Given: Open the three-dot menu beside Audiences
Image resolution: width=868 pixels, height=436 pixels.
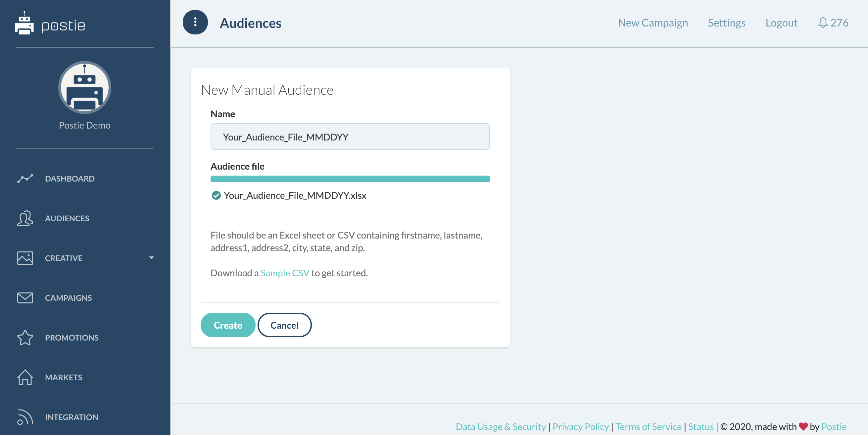Looking at the screenshot, I should click(195, 22).
